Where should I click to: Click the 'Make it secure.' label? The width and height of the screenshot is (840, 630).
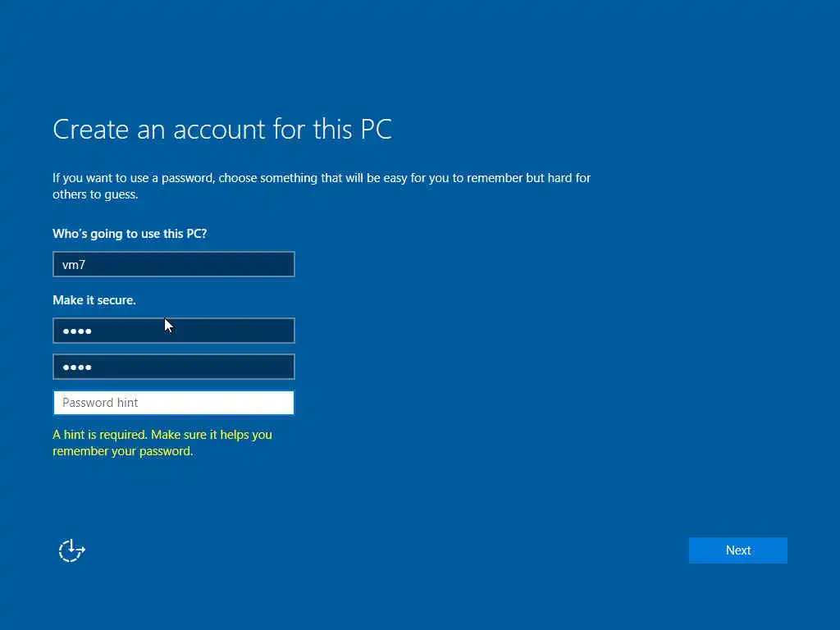[94, 300]
